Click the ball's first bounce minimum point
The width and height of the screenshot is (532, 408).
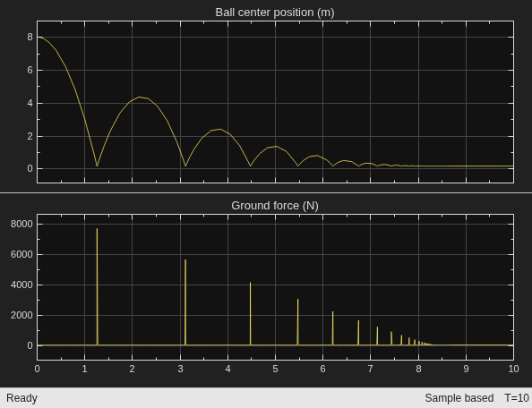coord(97,166)
